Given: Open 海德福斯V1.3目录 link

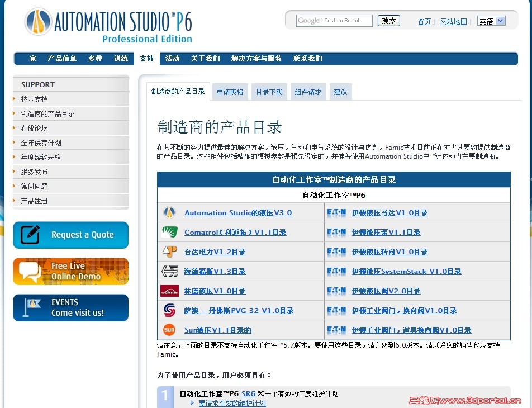Looking at the screenshot, I should tap(215, 272).
